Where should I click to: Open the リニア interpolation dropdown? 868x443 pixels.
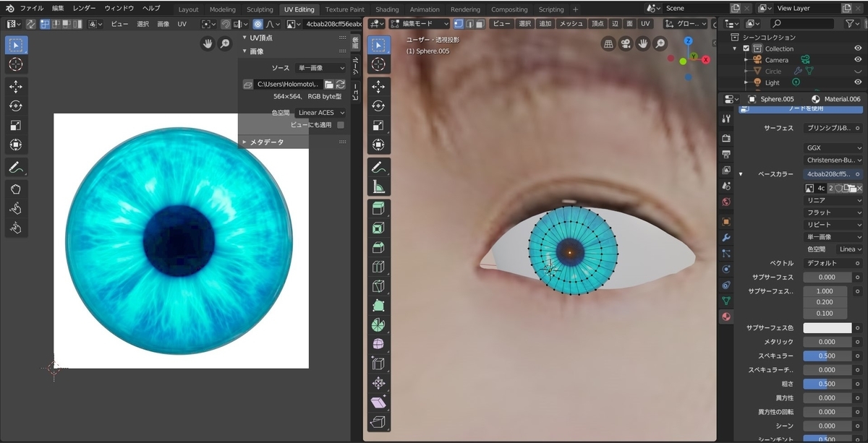pyautogui.click(x=833, y=200)
